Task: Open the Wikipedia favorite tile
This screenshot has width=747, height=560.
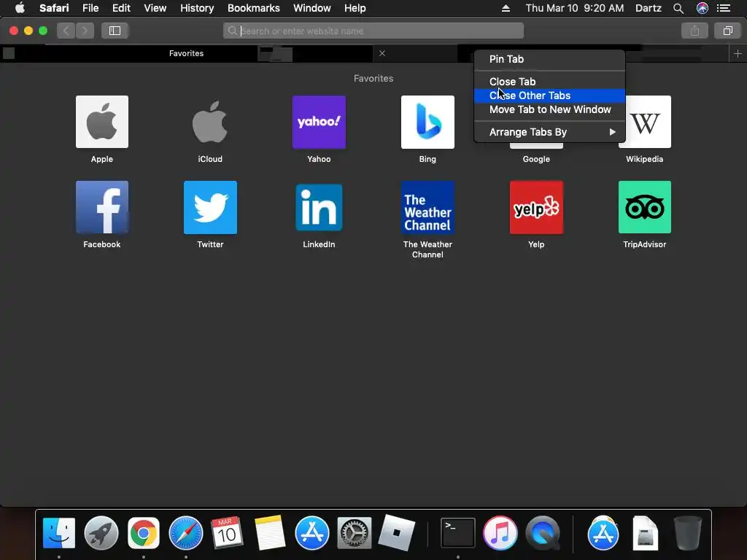Action: (645, 122)
